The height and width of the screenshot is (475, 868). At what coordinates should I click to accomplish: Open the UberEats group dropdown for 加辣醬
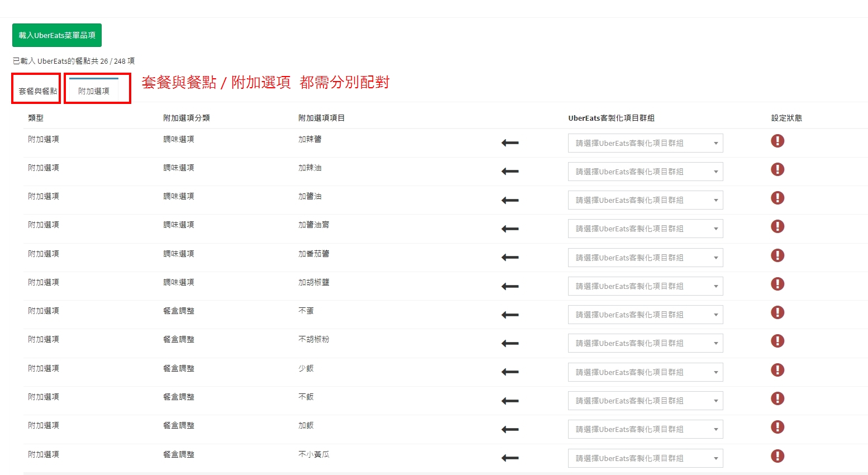pos(645,143)
